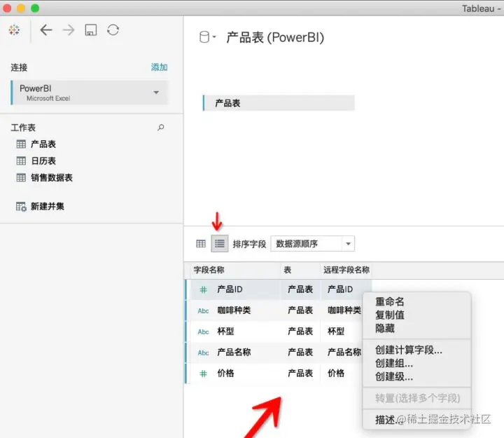Select the 价格 field name

point(225,373)
